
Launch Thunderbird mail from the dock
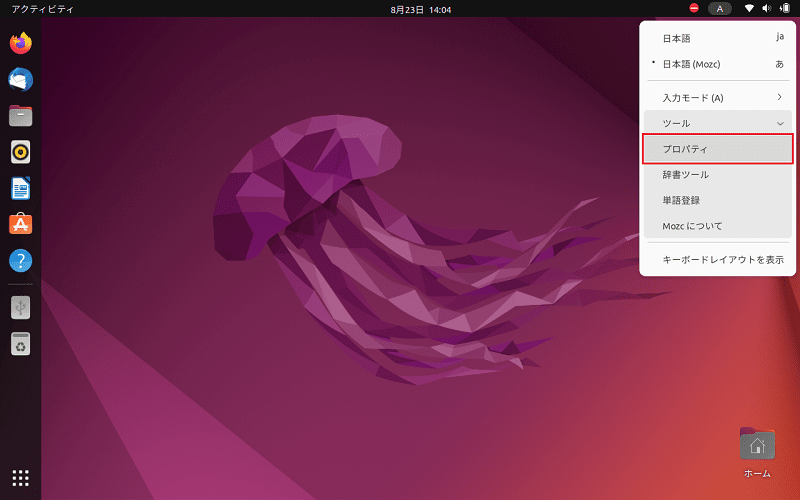point(20,80)
